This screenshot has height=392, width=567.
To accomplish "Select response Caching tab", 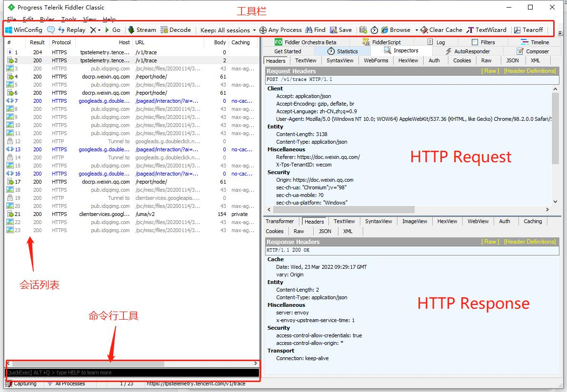I will pyautogui.click(x=533, y=222).
